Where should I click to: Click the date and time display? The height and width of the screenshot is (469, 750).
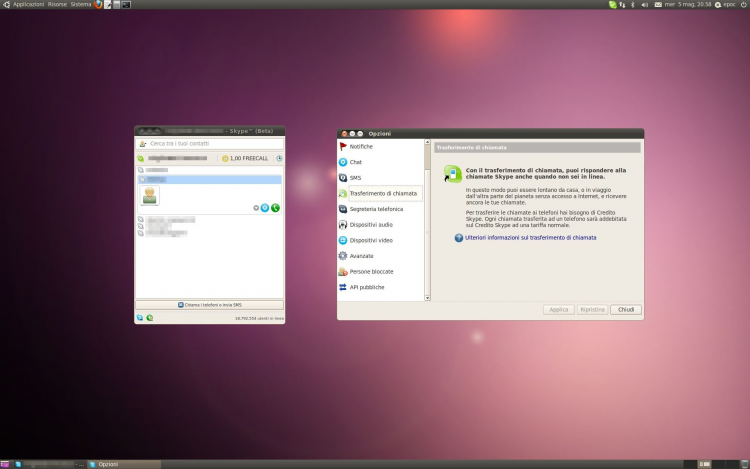[x=688, y=4]
